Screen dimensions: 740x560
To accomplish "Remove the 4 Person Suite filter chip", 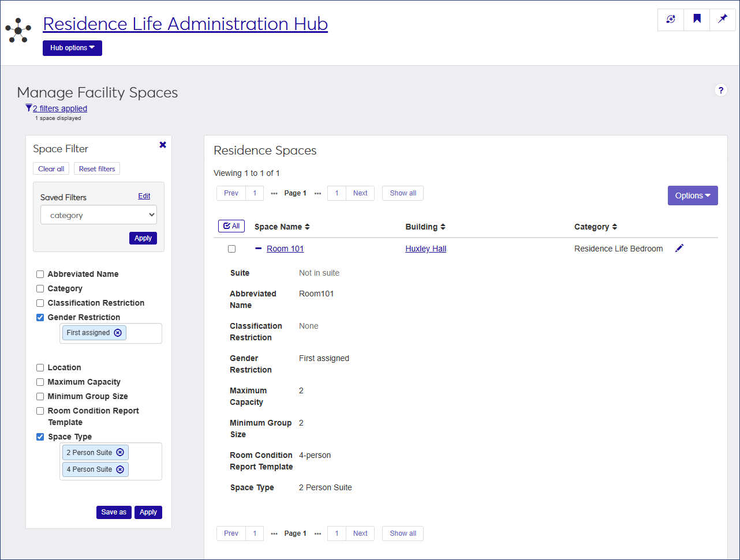I will pyautogui.click(x=120, y=469).
